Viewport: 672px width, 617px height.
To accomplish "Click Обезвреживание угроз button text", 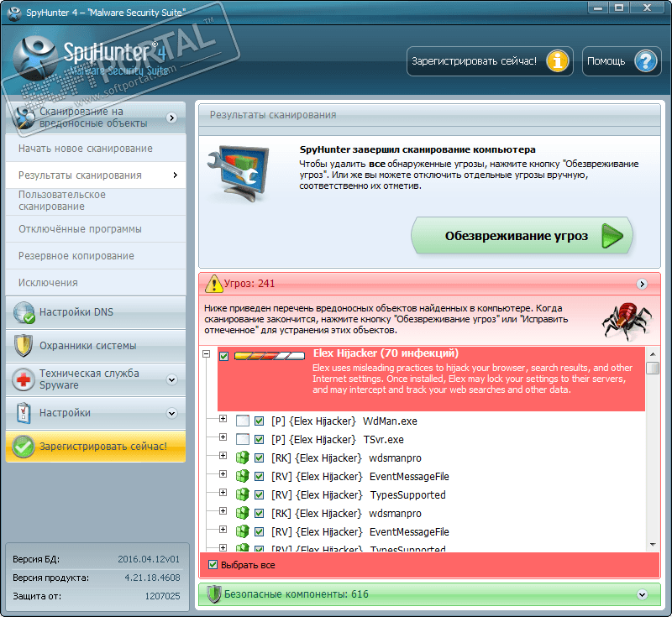I will pos(517,236).
